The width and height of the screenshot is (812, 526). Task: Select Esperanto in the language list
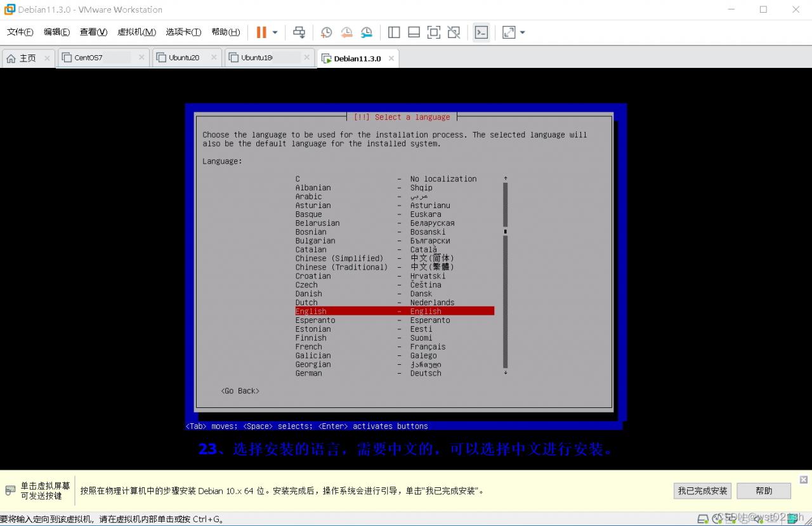coord(395,320)
